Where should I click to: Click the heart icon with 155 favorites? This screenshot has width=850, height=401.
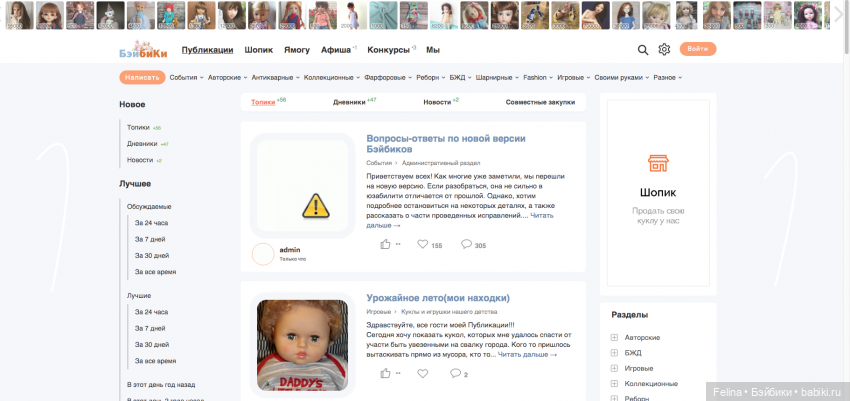pos(422,244)
